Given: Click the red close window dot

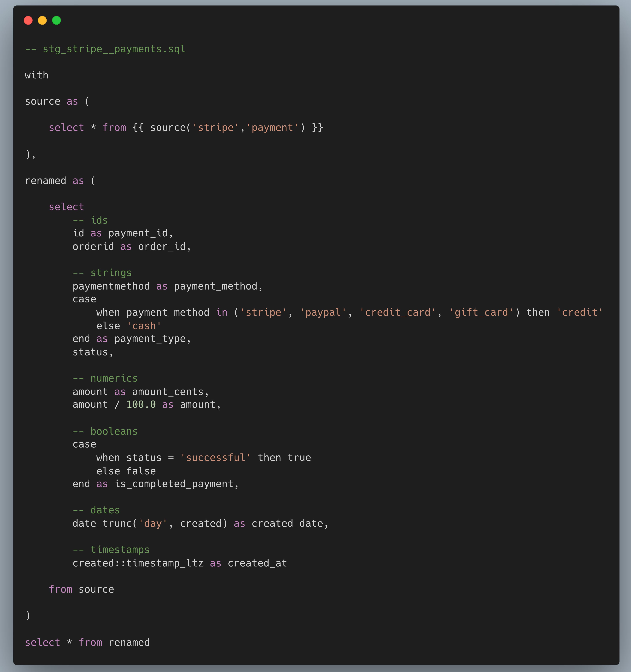Looking at the screenshot, I should coord(28,20).
